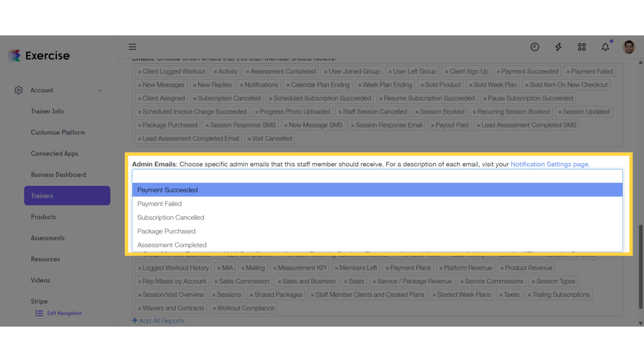This screenshot has height=362, width=644.
Task: Open the Notification Settings page link
Action: click(550, 164)
